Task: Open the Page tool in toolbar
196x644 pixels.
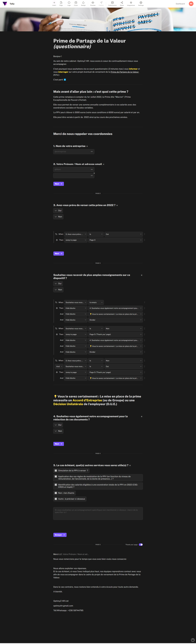Action: click(61, 3)
